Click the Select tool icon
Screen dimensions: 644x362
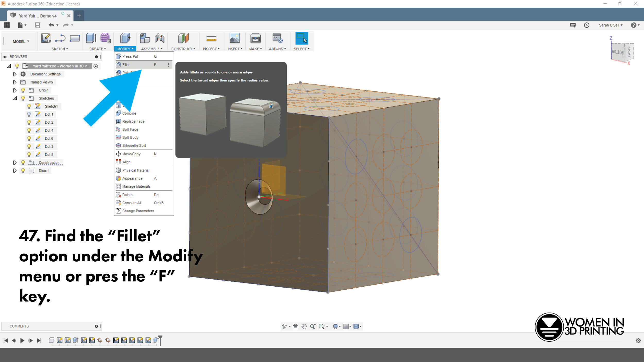pos(302,38)
